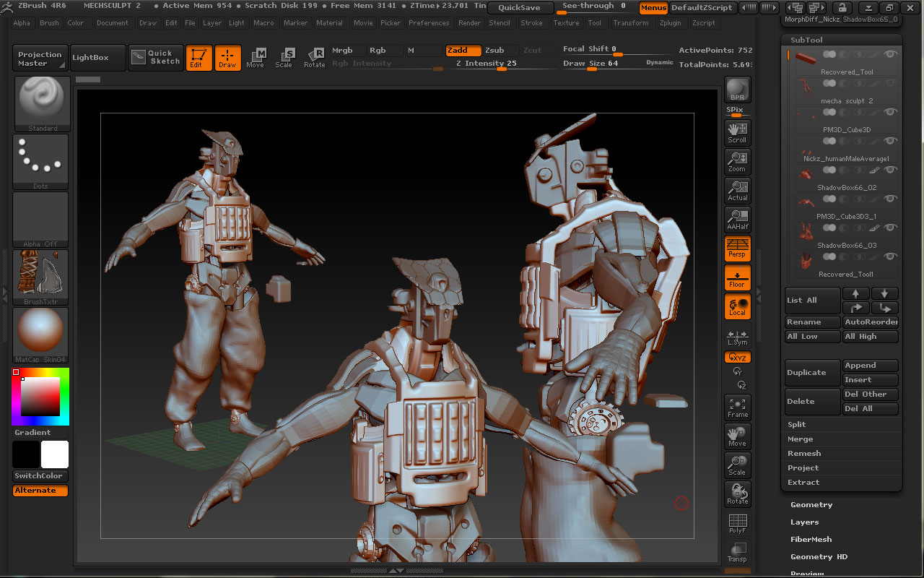
Task: Move subtool down with down arrow
Action: pyautogui.click(x=885, y=293)
